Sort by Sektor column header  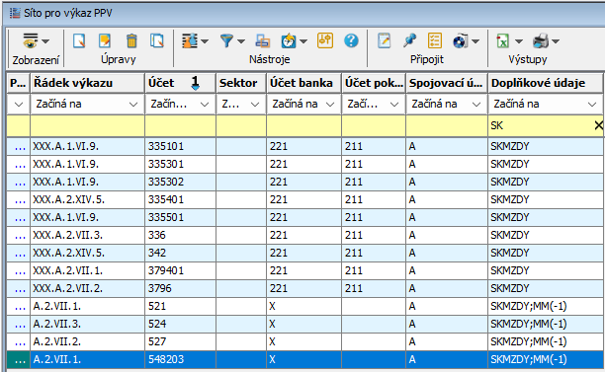[x=241, y=83]
